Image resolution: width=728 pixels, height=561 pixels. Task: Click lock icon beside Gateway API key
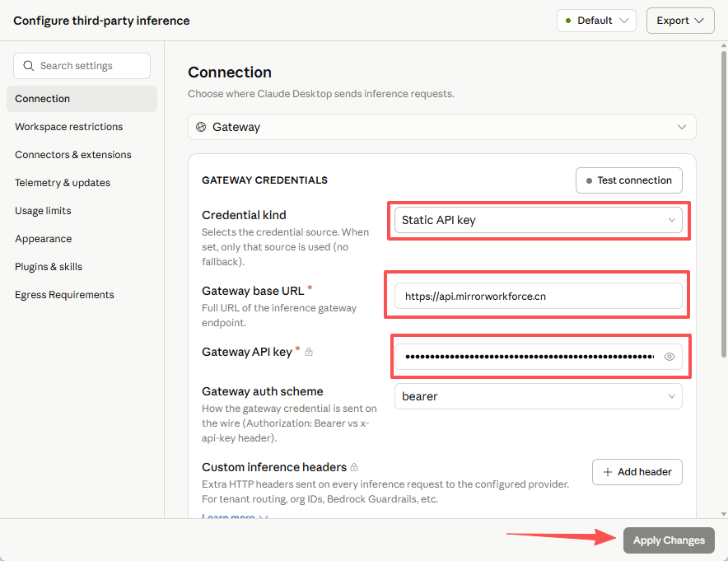tap(309, 352)
